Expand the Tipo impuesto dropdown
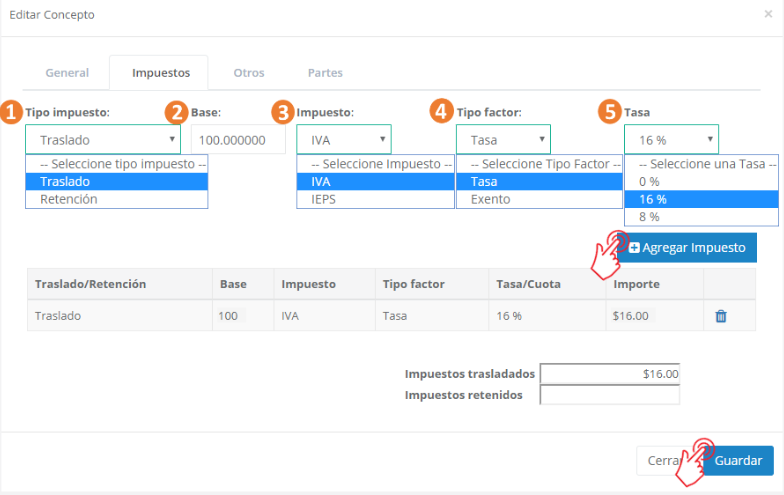This screenshot has height=495, width=784. pyautogui.click(x=103, y=139)
